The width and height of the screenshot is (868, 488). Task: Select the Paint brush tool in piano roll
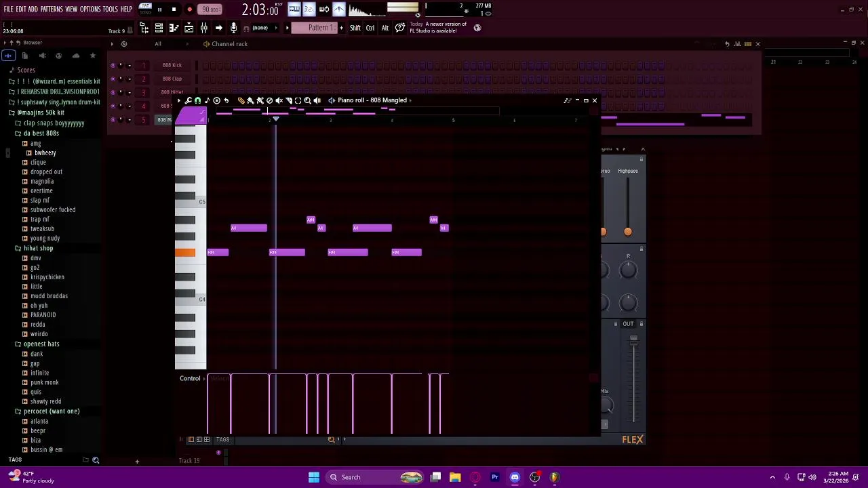(250, 100)
